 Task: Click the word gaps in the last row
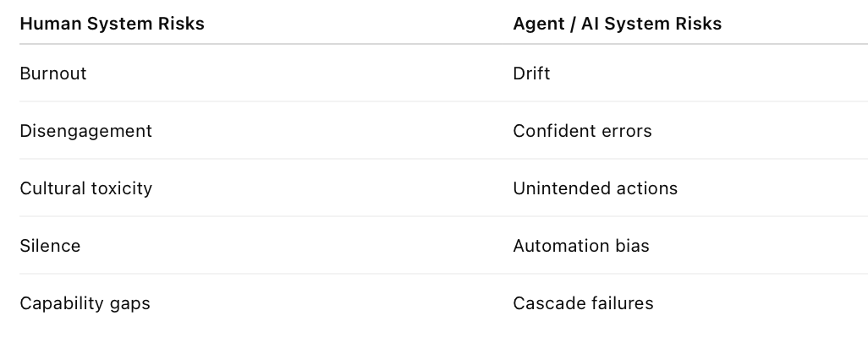coord(129,303)
